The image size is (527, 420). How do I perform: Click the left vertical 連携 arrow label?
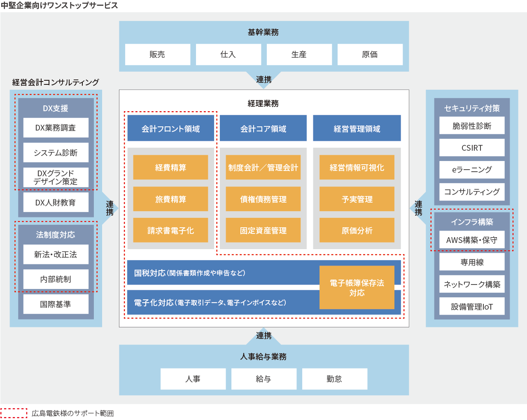click(x=110, y=208)
